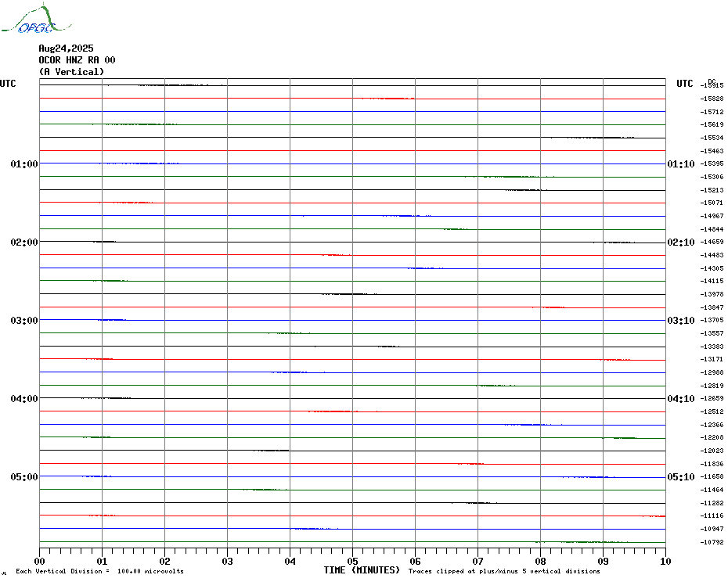Image resolution: width=728 pixels, height=582 pixels.
Task: Click DC offset value -15534
Action: click(x=712, y=138)
